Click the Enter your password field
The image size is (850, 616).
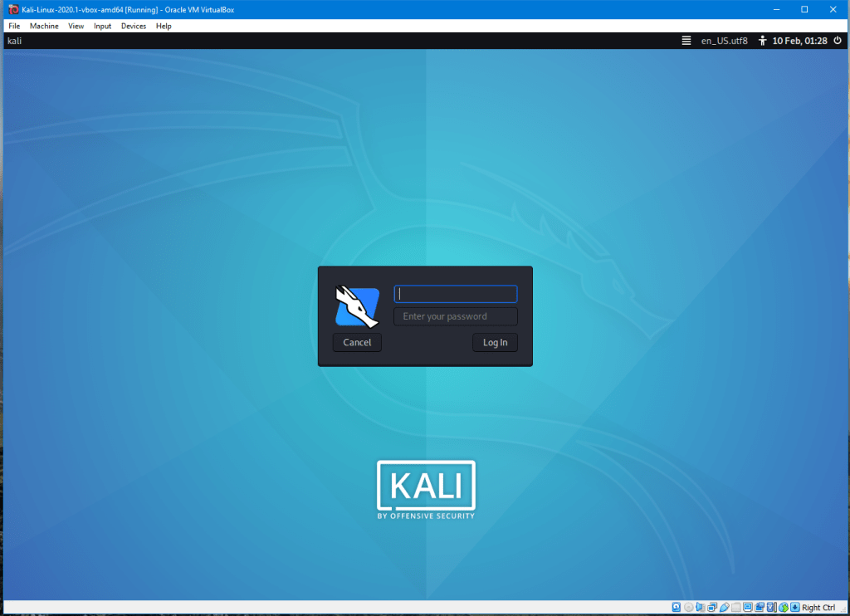click(x=455, y=316)
